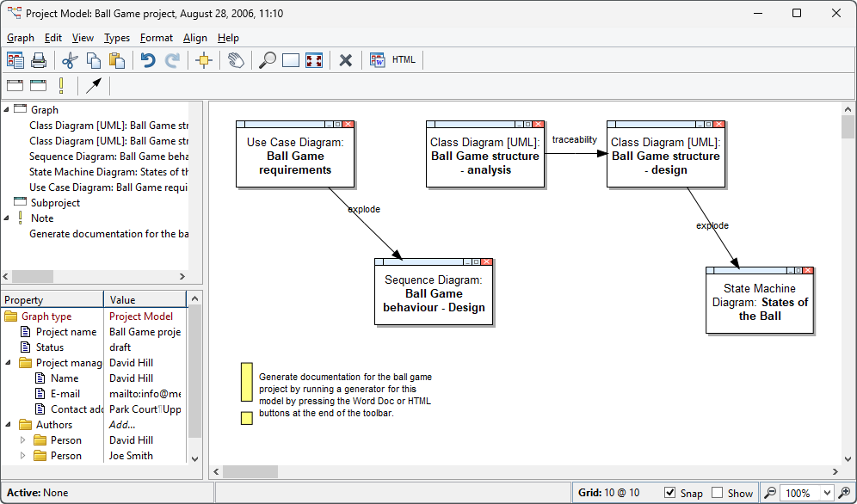The height and width of the screenshot is (504, 857).
Task: Activate the Zoom magnifier tool
Action: tap(267, 60)
